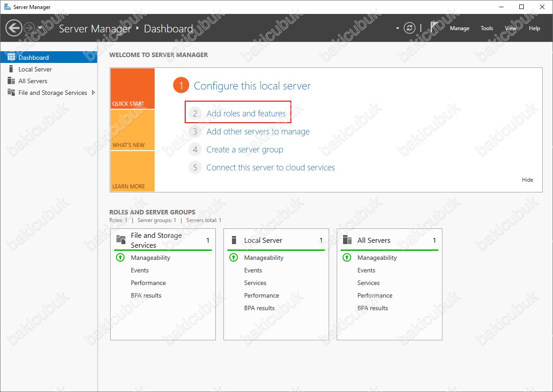This screenshot has height=392, width=553.
Task: Open the Help menu
Action: tap(534, 28)
